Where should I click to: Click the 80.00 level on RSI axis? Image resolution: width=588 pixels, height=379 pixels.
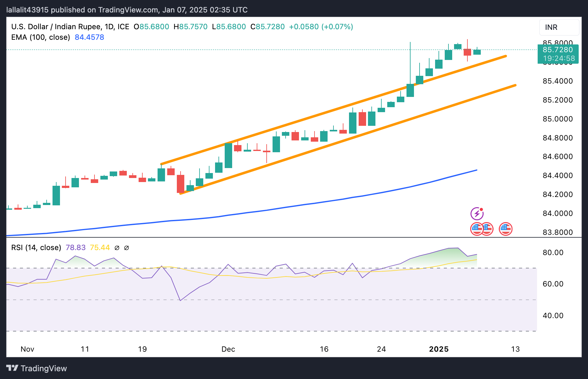(x=553, y=253)
